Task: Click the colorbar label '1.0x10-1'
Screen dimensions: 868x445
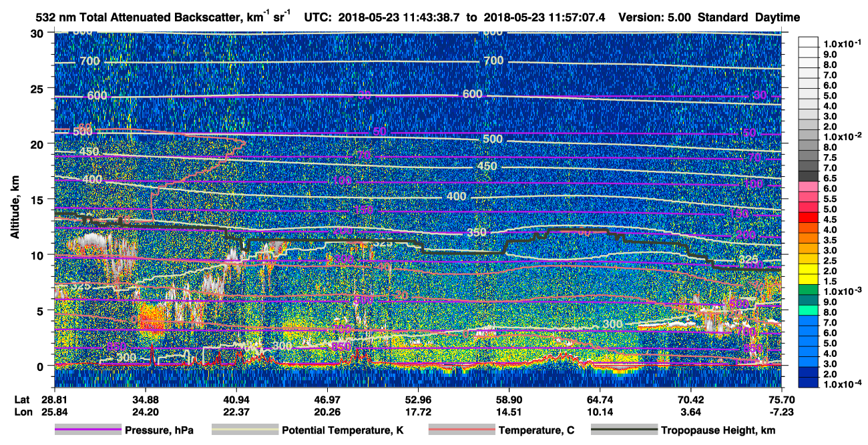Action: (842, 44)
